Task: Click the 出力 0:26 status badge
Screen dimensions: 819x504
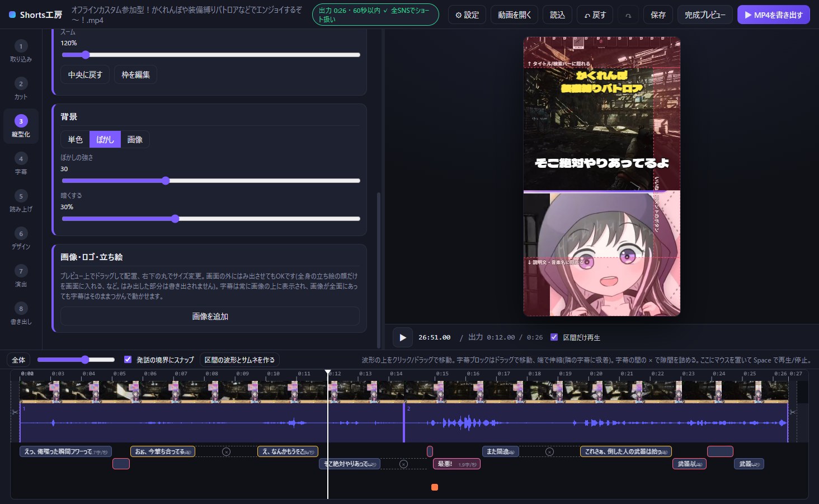Action: [375, 15]
